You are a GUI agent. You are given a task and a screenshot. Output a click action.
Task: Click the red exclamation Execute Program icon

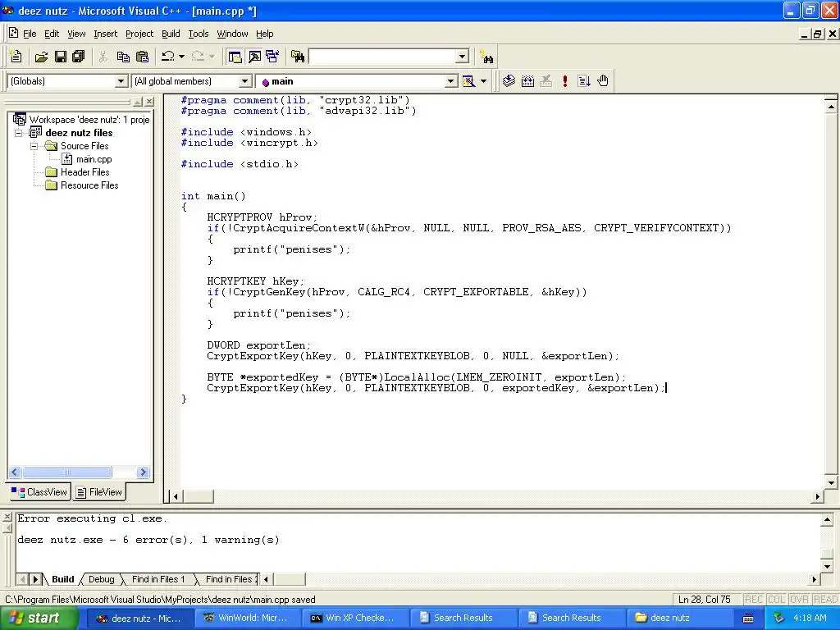pos(564,81)
